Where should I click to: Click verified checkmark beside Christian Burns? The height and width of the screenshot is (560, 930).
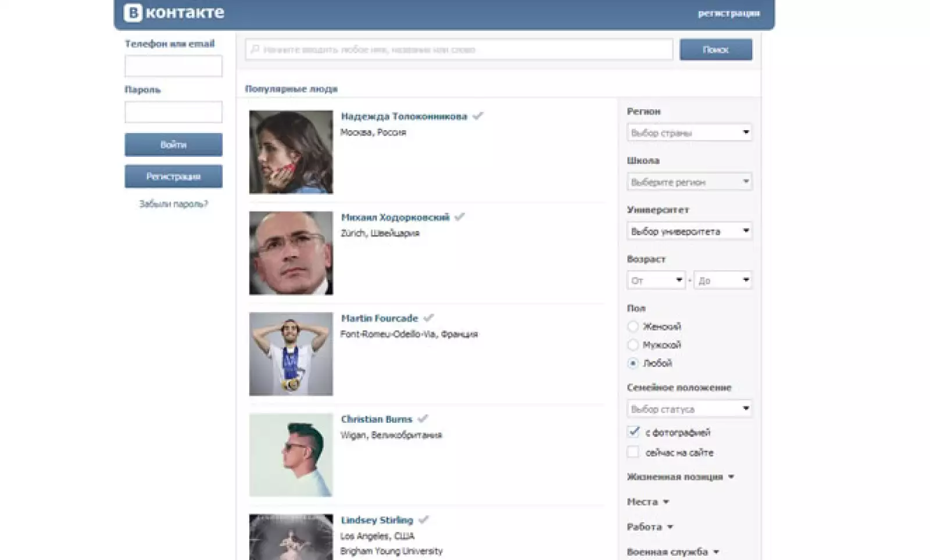pyautogui.click(x=423, y=418)
